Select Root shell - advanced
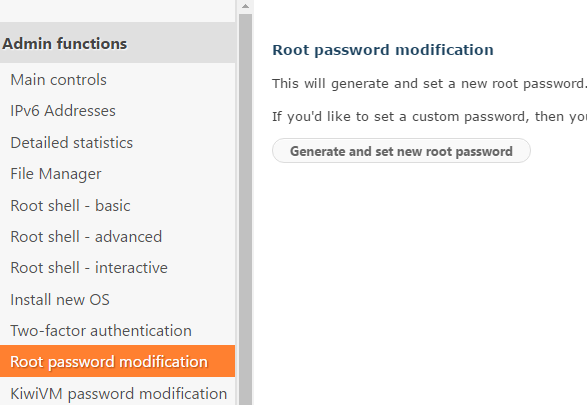The width and height of the screenshot is (587, 405). tap(86, 237)
